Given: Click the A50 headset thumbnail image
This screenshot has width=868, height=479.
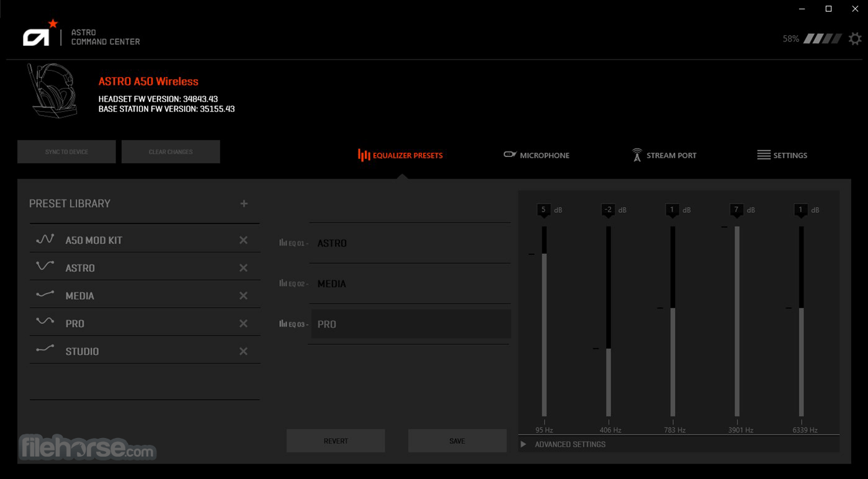Looking at the screenshot, I should (52, 91).
